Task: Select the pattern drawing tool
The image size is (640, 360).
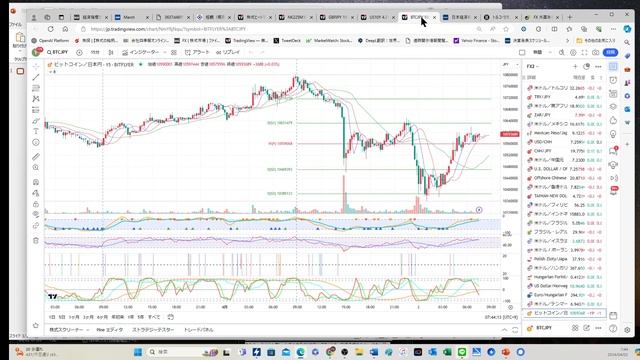Action: click(x=36, y=99)
